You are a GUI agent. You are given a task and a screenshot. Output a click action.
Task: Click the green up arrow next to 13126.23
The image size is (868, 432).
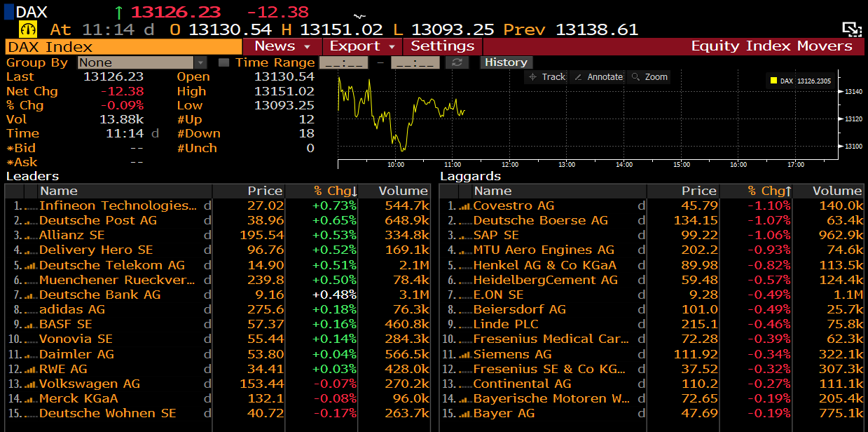coord(118,12)
